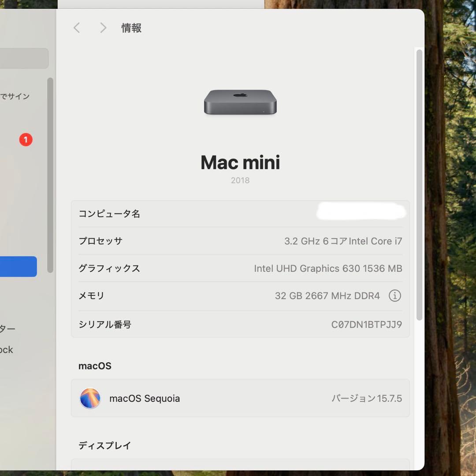Click the バージョン15.7.5 version text

[x=367, y=398]
